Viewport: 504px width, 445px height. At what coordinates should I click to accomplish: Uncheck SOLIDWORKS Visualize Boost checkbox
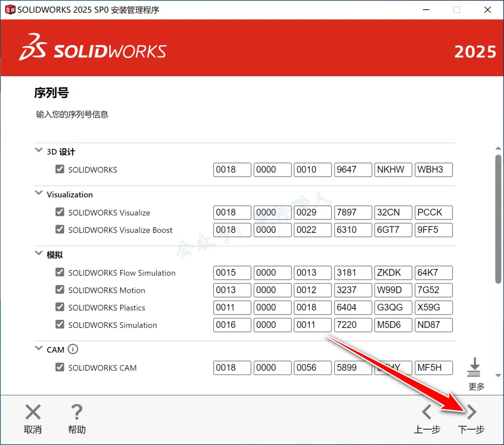pyautogui.click(x=60, y=229)
